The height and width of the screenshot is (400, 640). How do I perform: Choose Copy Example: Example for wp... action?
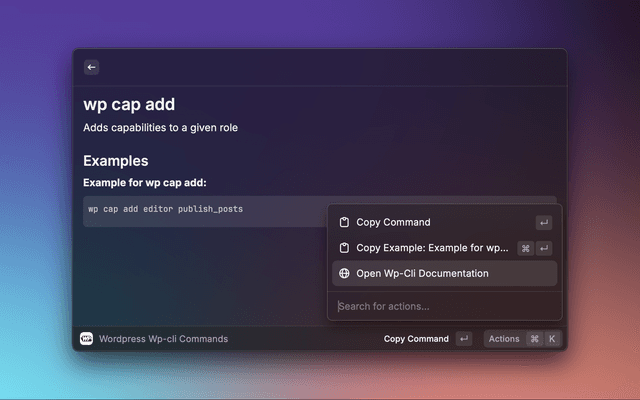click(x=432, y=248)
